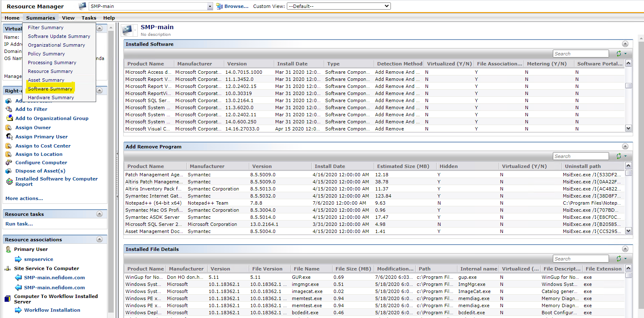Choose Hardware Summary menu entry
This screenshot has width=644, height=318.
[51, 98]
